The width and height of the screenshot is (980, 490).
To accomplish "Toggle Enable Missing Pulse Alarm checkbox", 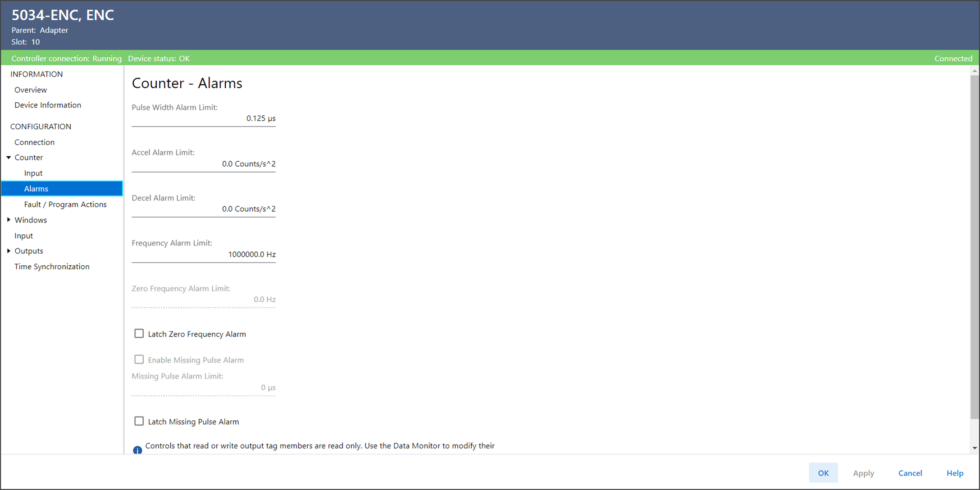I will tap(139, 359).
